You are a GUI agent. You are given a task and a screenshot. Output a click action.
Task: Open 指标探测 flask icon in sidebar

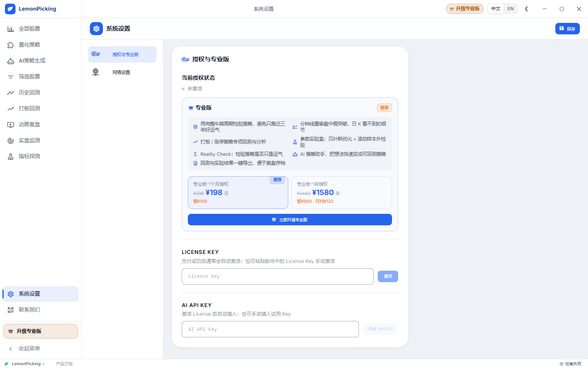[x=11, y=157]
